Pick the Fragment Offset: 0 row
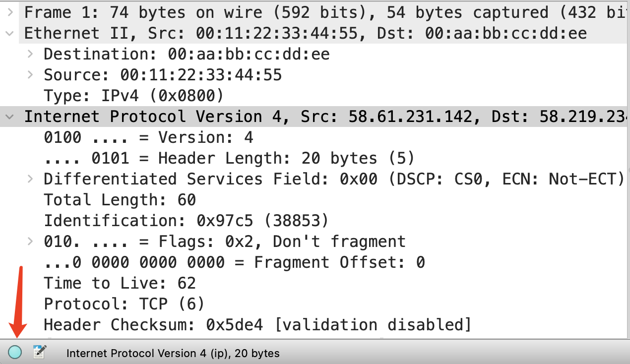Image resolution: width=630 pixels, height=364 pixels. (x=234, y=262)
